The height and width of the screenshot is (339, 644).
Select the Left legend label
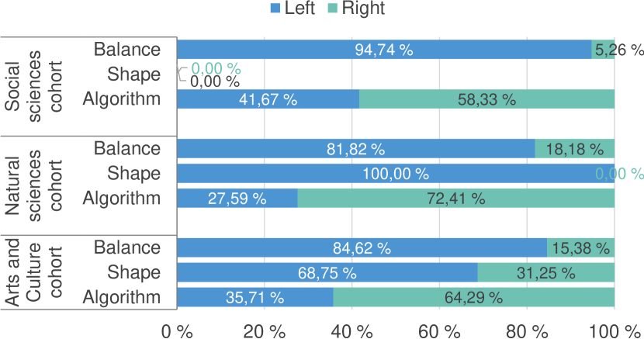click(299, 9)
